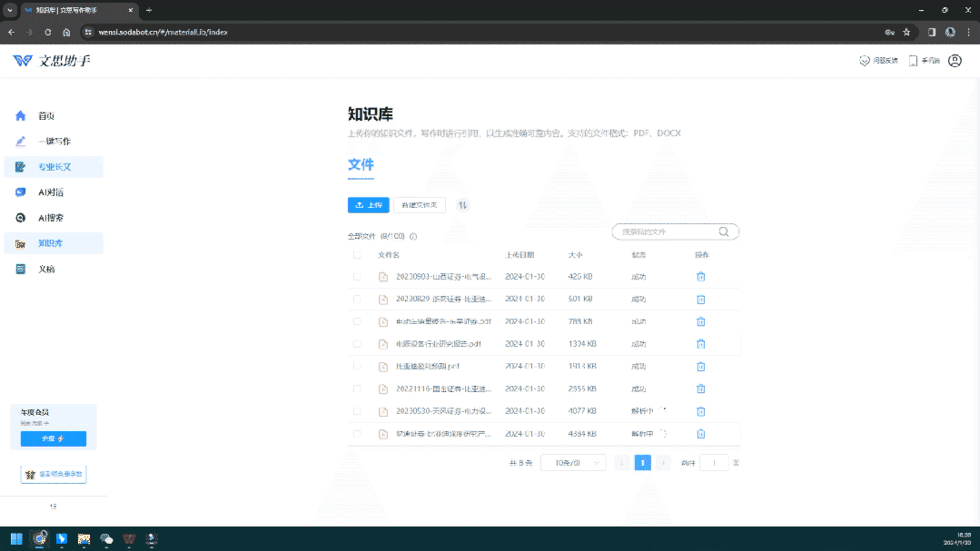980x551 pixels.
Task: Open the file named 20230829
Action: [444, 300]
